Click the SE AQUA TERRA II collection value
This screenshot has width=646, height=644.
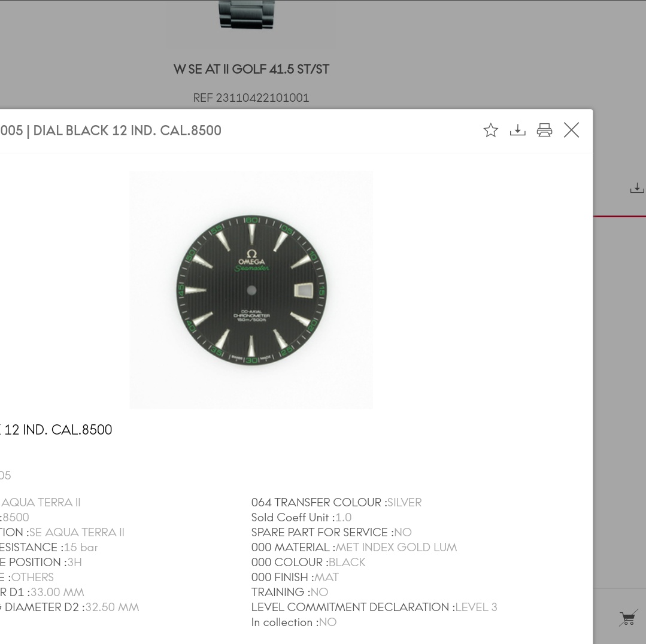coord(77,533)
